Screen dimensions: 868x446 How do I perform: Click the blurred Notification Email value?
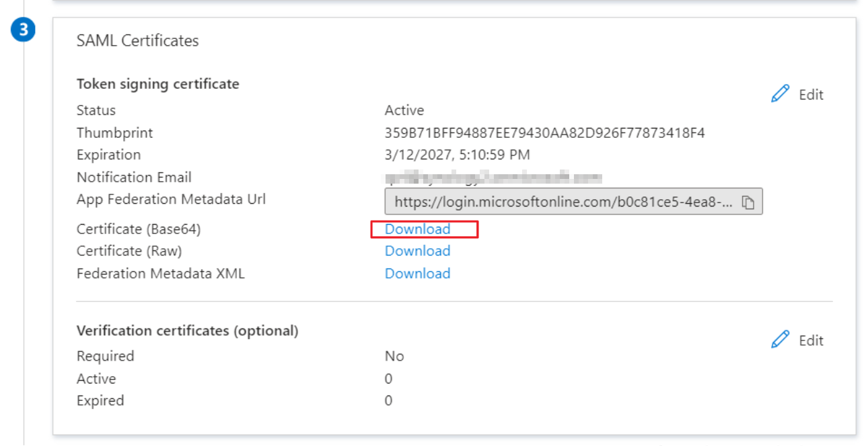pyautogui.click(x=493, y=178)
